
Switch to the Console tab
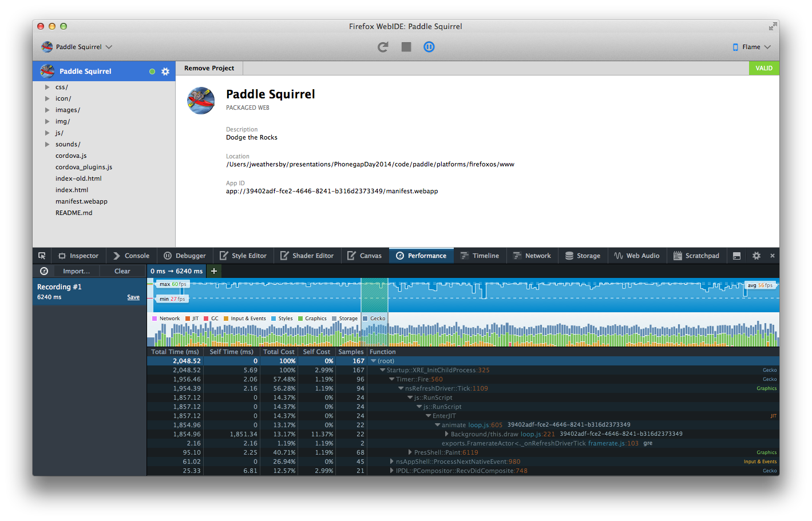coord(132,256)
